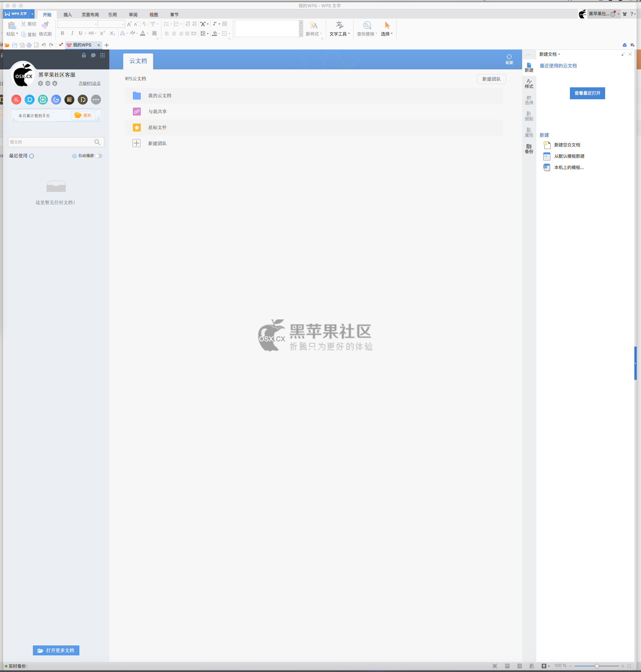Click the 打开更多文档 button

pyautogui.click(x=56, y=650)
